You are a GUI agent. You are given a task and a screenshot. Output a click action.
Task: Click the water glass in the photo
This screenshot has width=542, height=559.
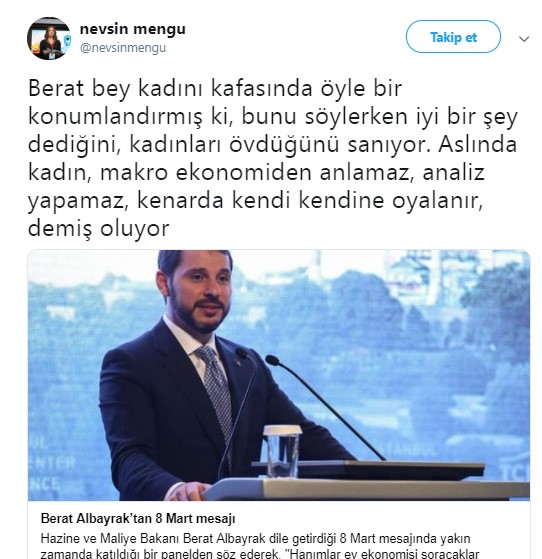point(282,451)
